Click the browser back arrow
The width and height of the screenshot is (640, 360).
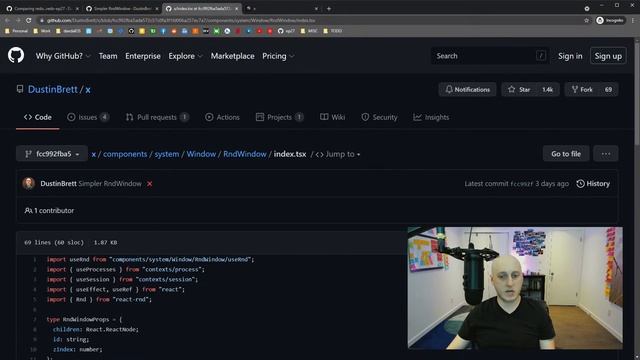pos(7,20)
